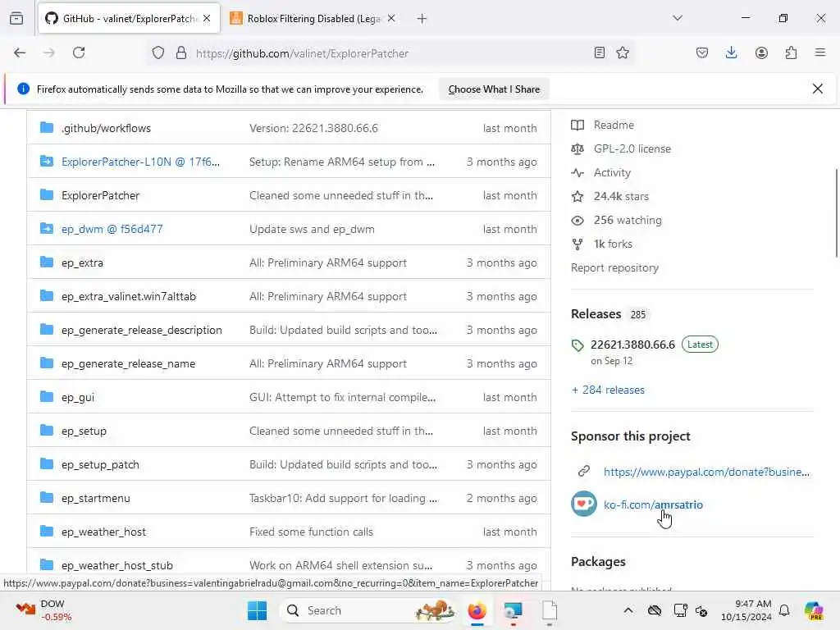
Task: Open .github/workflows folder
Action: click(x=106, y=129)
